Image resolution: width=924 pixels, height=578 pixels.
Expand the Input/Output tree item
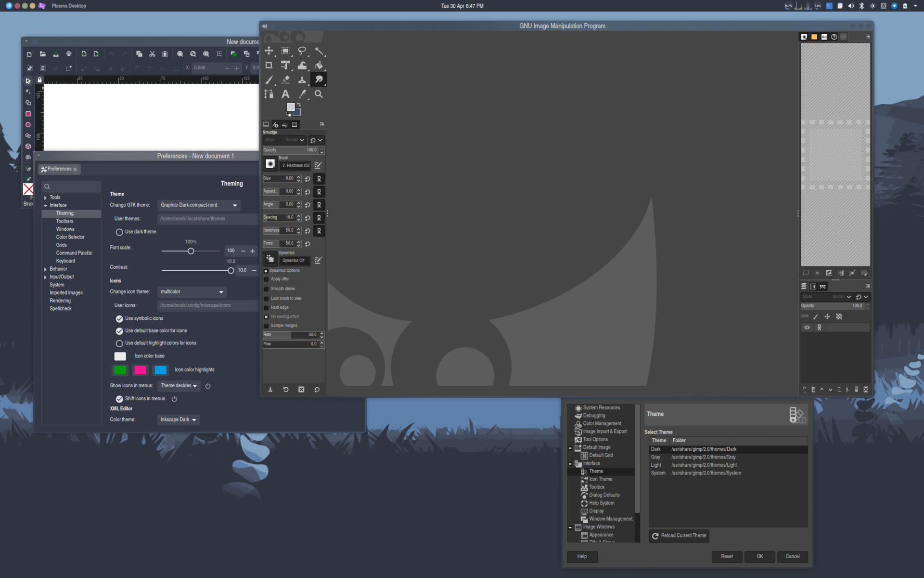pyautogui.click(x=45, y=277)
